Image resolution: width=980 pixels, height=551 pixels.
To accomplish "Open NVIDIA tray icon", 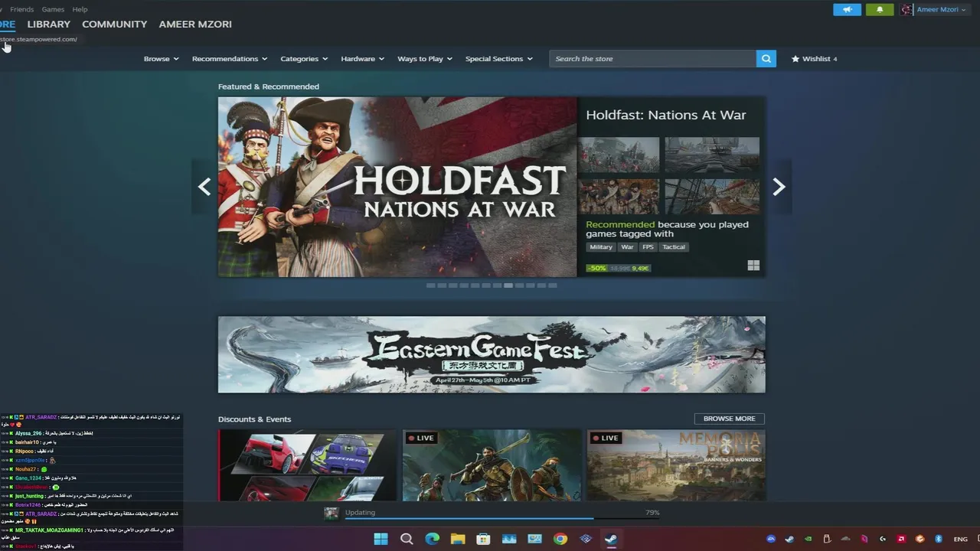I will coord(808,539).
